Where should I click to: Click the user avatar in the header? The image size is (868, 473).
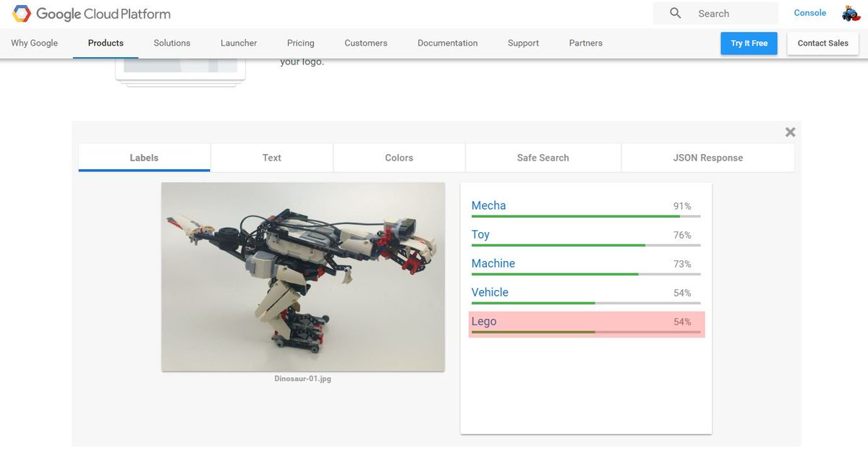tap(850, 12)
